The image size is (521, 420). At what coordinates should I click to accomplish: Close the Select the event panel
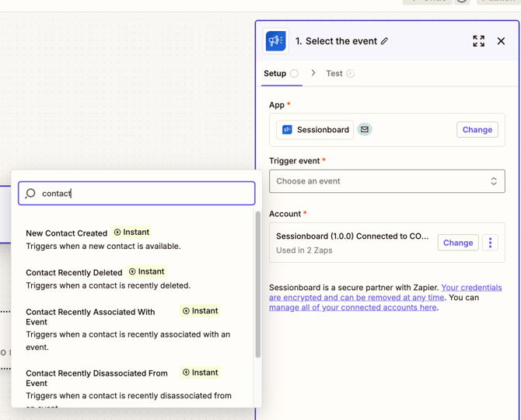pyautogui.click(x=501, y=41)
